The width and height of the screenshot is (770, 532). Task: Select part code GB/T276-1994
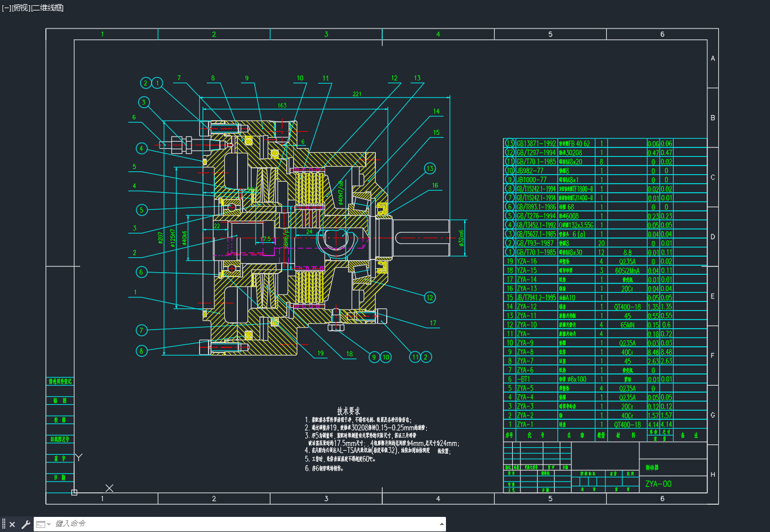point(537,216)
